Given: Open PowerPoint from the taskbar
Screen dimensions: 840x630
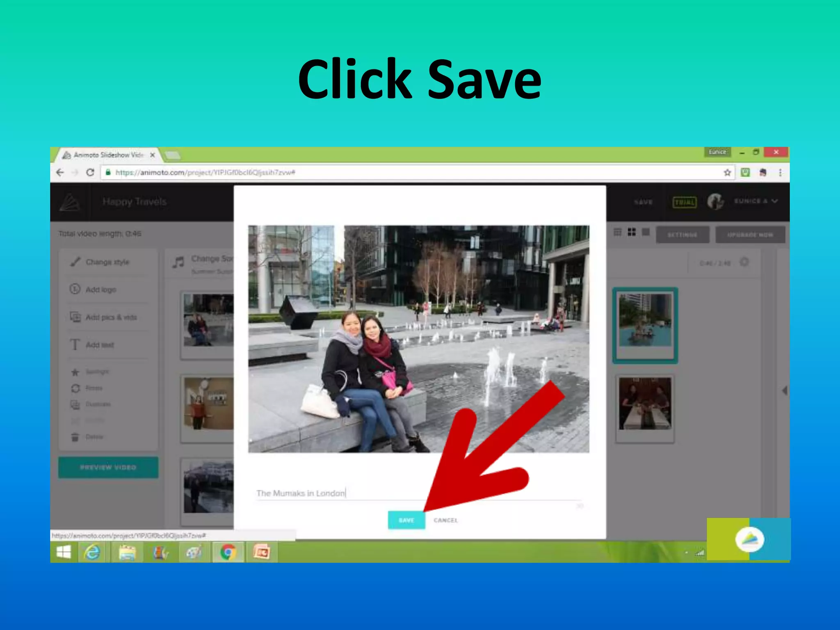Looking at the screenshot, I should click(x=262, y=552).
